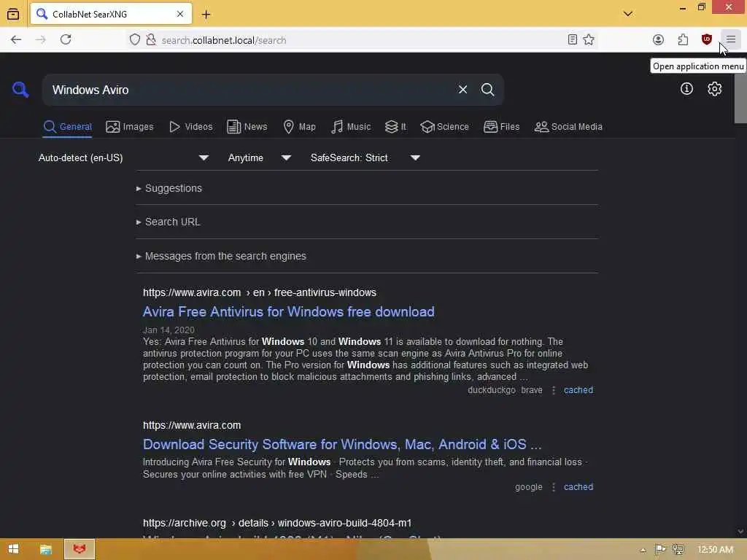The image size is (747, 560).
Task: Open the application hamburger menu
Action: pos(731,39)
